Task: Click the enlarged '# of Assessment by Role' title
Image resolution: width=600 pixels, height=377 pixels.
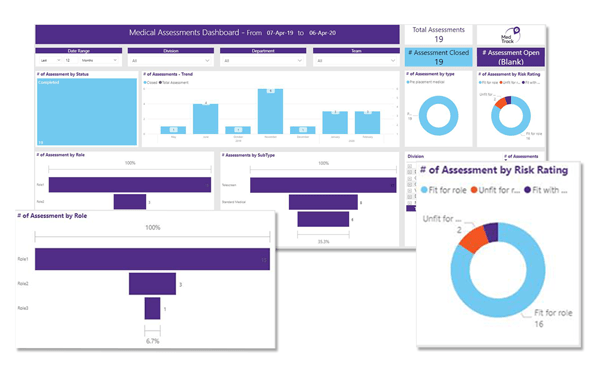Action: (x=52, y=216)
